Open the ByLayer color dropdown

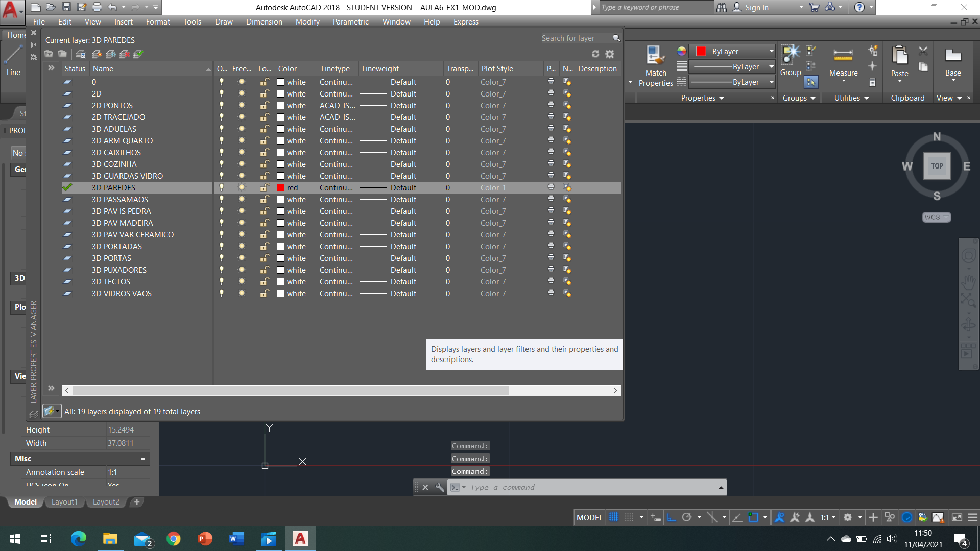click(771, 51)
